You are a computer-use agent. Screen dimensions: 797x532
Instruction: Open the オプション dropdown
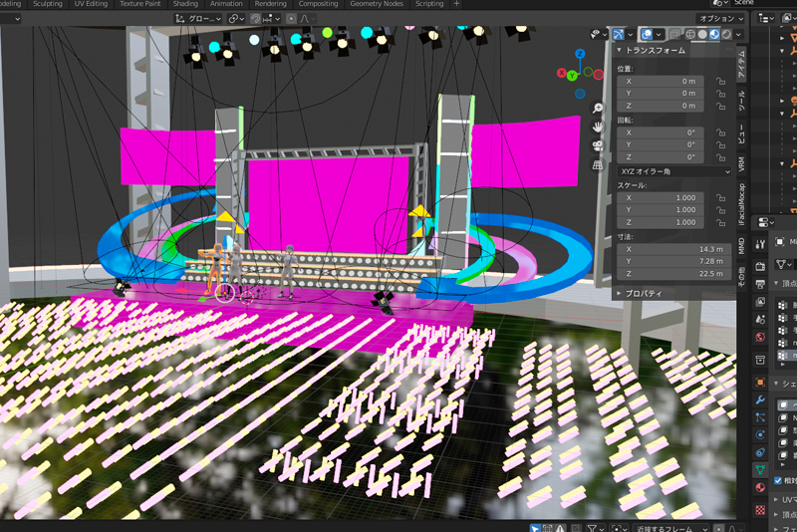click(x=721, y=18)
